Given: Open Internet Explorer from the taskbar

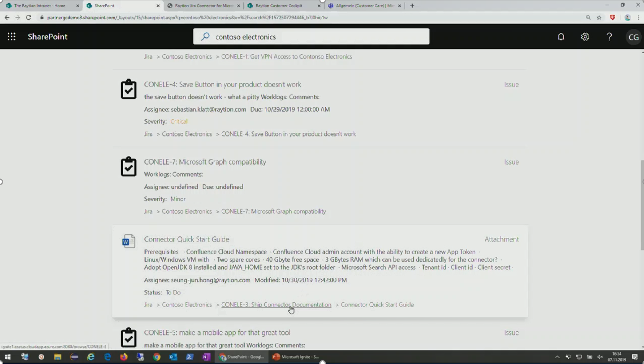Looking at the screenshot, I should click(x=91, y=357).
